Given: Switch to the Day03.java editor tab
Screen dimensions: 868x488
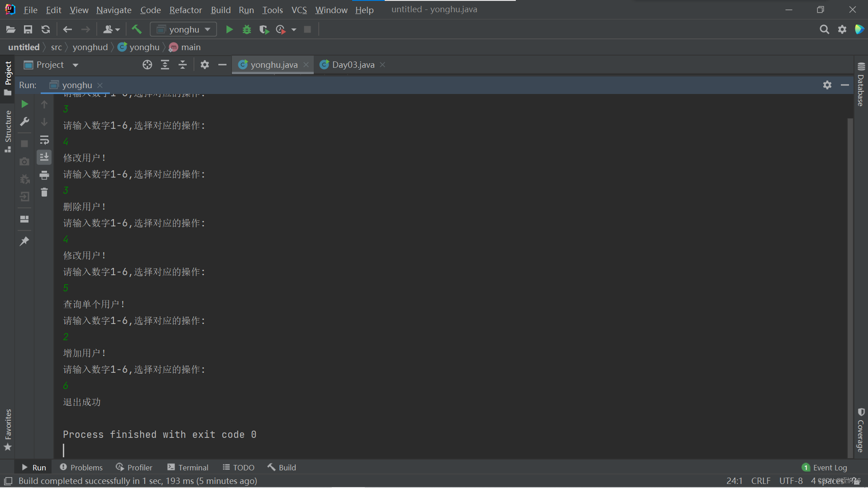Looking at the screenshot, I should click(353, 65).
